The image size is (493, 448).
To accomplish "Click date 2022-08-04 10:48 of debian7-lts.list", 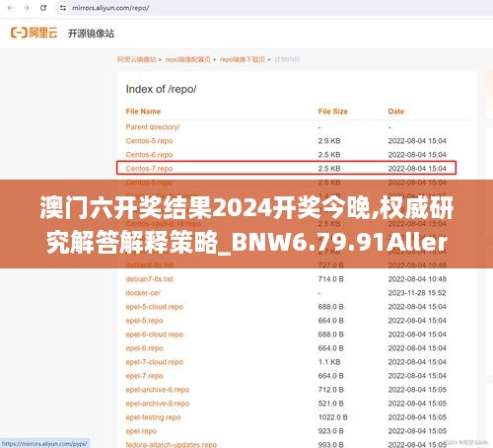I will click(417, 279).
